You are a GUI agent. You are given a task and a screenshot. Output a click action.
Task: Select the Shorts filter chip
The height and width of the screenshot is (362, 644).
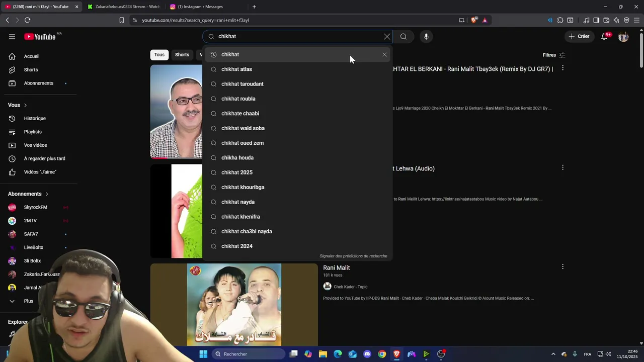(182, 55)
